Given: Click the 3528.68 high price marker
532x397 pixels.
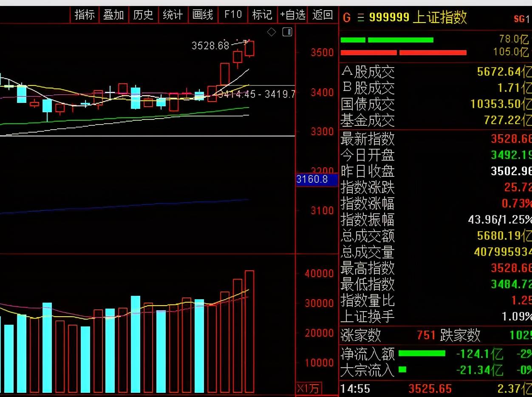Looking at the screenshot, I should (210, 45).
